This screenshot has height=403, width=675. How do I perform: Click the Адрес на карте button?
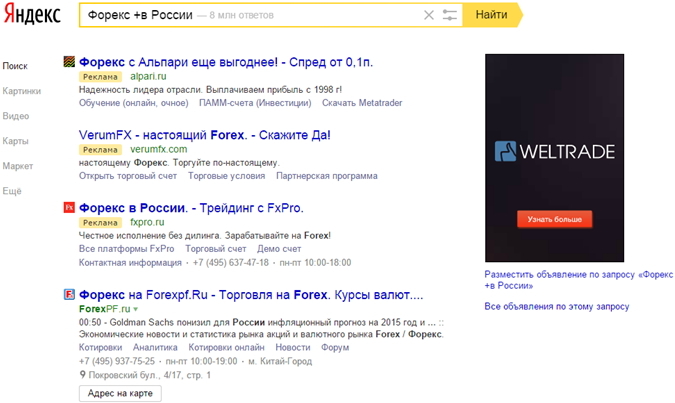point(120,394)
